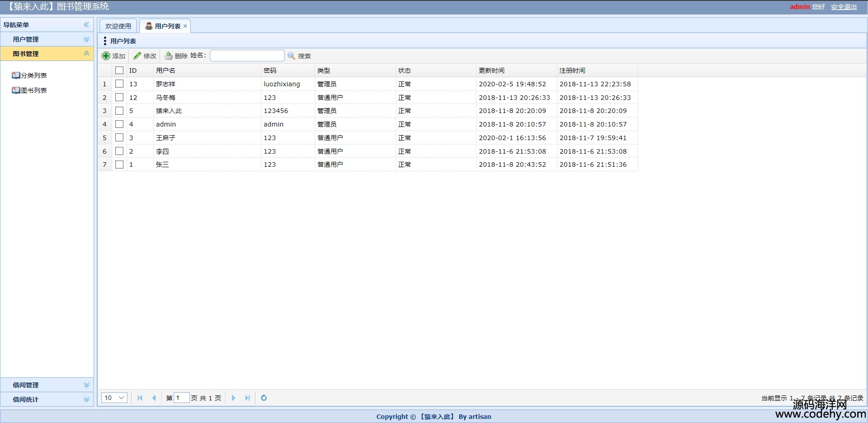Close the 用户列表 tab
Viewport: 868px width, 423px height.
pos(185,26)
